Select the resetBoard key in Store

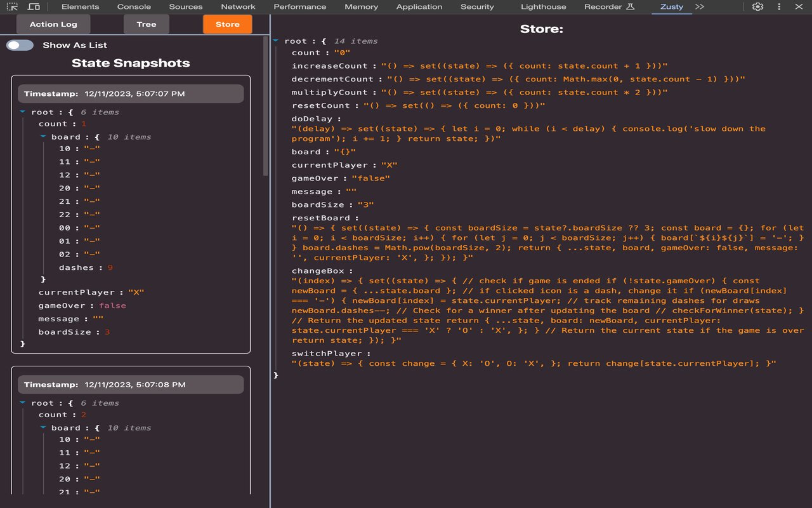point(321,218)
